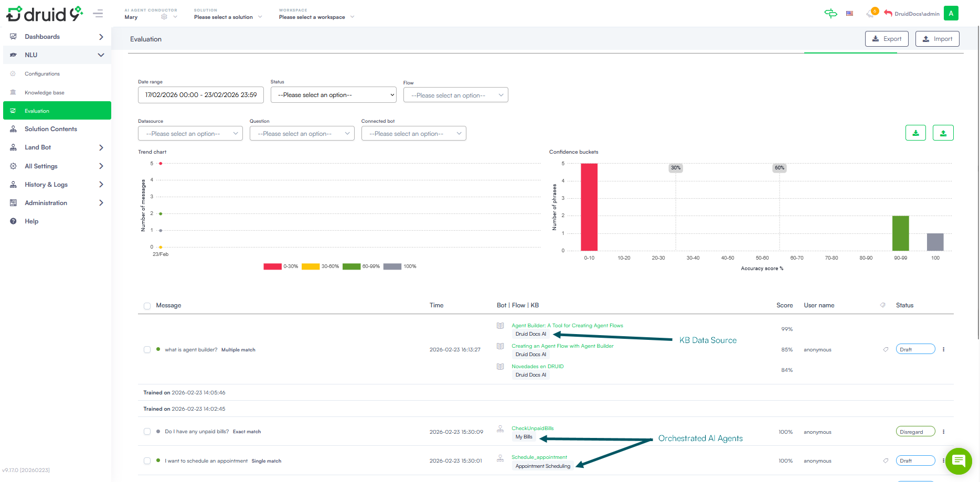This screenshot has width=980, height=482.
Task: Open the CheckUnpaidBills flow link
Action: click(x=532, y=429)
